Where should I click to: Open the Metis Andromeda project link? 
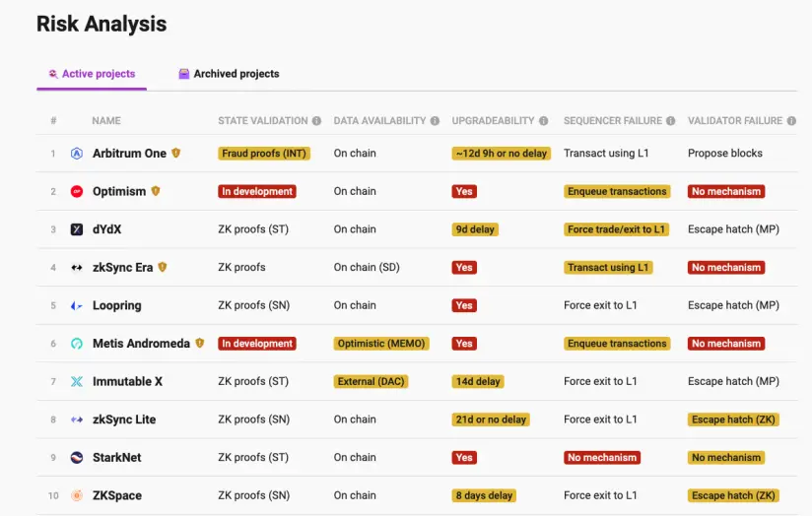(x=141, y=344)
